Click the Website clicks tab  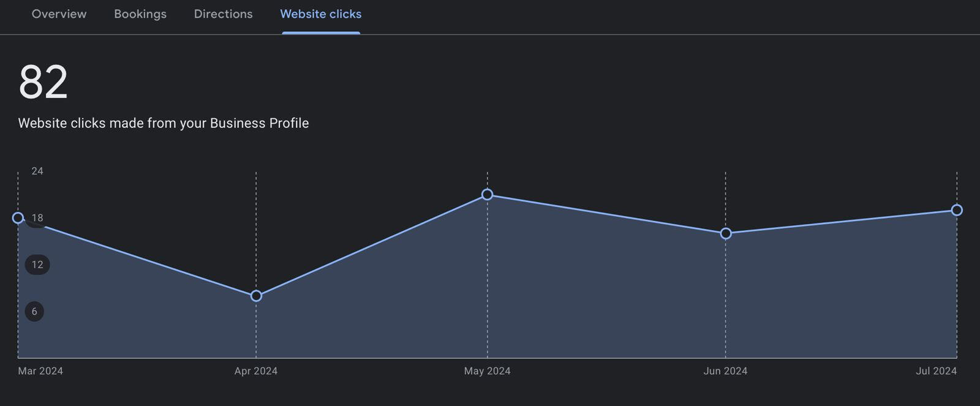(x=320, y=14)
